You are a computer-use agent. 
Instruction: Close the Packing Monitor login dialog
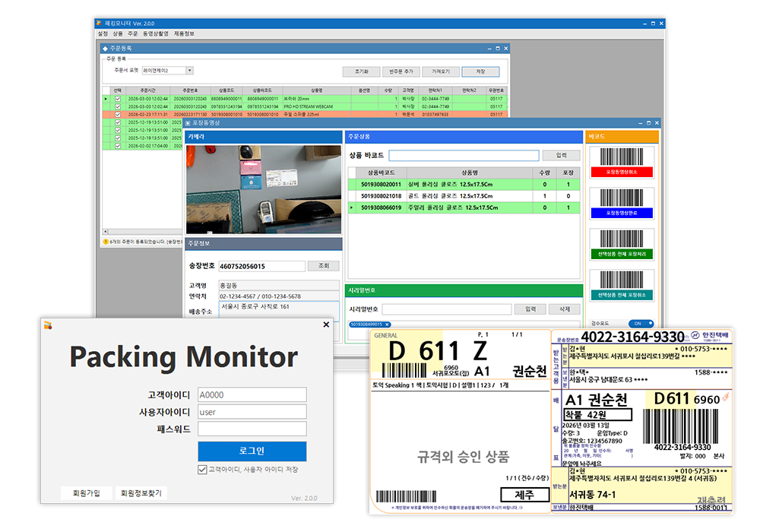[326, 325]
